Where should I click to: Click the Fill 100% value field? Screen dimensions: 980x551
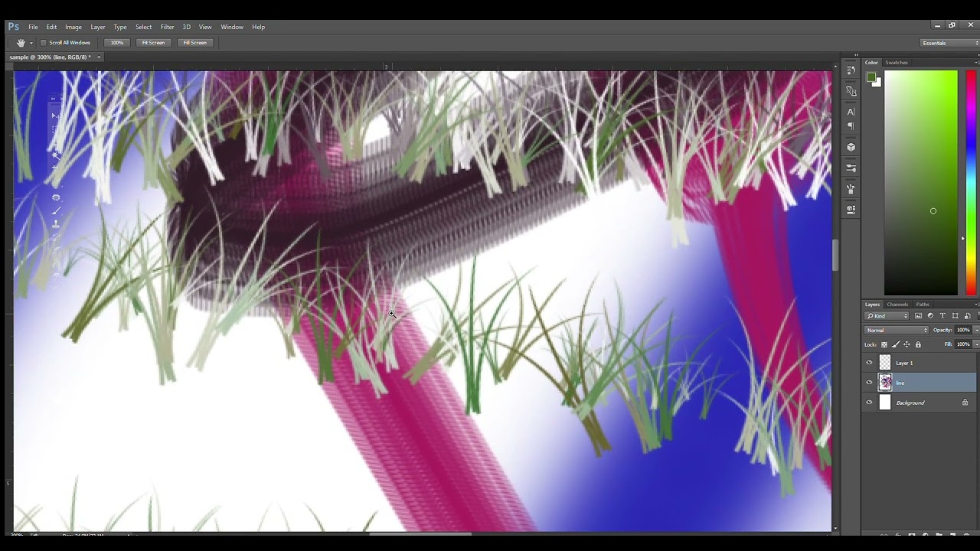coord(962,344)
